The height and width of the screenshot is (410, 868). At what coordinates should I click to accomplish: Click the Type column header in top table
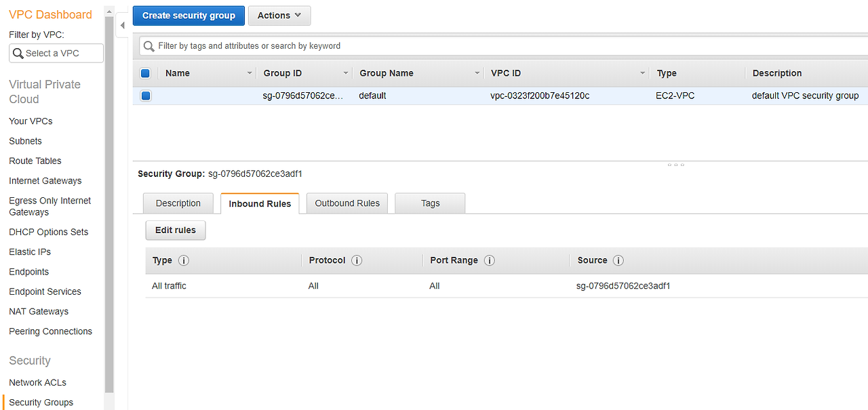(x=667, y=73)
